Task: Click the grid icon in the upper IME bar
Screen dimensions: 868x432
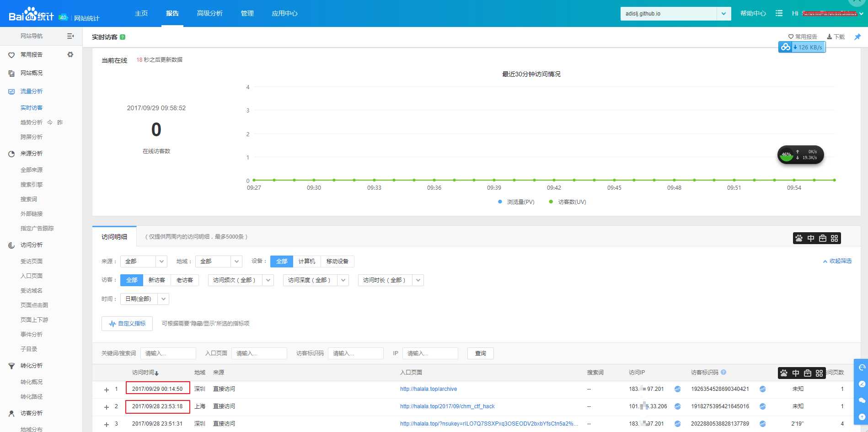Action: tap(835, 238)
